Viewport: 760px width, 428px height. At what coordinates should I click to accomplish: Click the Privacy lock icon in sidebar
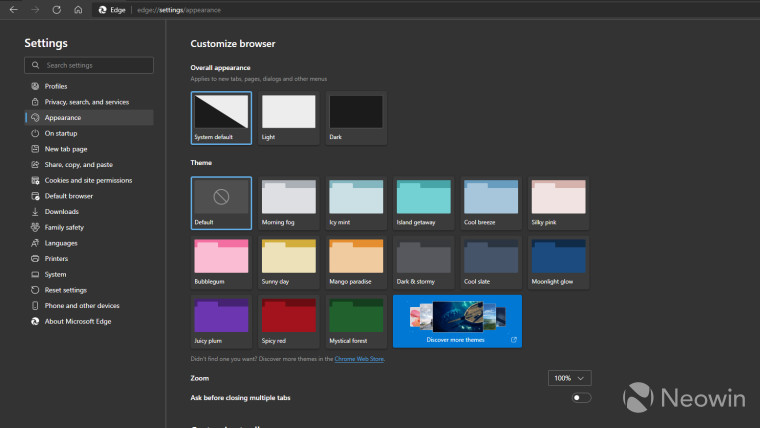(x=35, y=102)
